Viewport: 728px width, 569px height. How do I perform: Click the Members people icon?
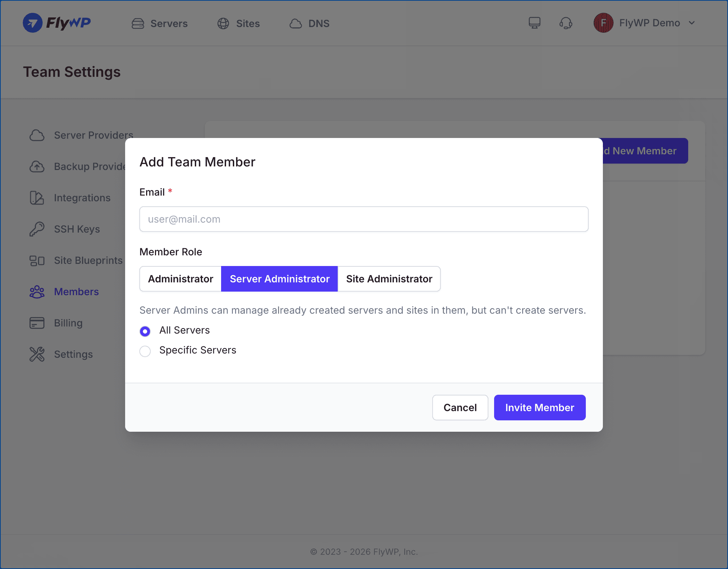coord(37,292)
